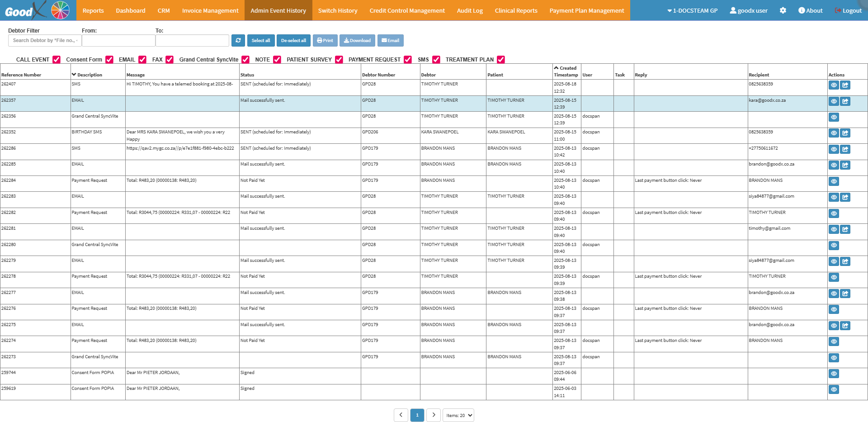Screen dimensions: 868x422
Task: Click the resend icon for reference 262357
Action: click(845, 101)
